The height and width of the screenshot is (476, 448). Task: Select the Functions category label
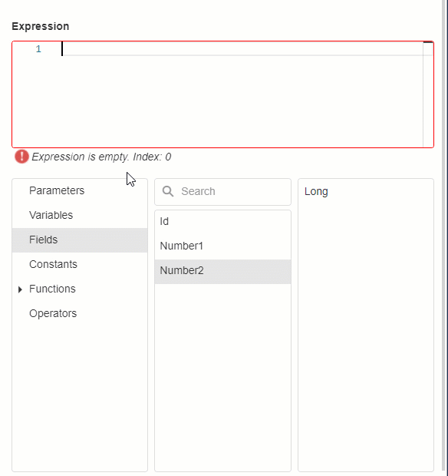[x=52, y=289]
